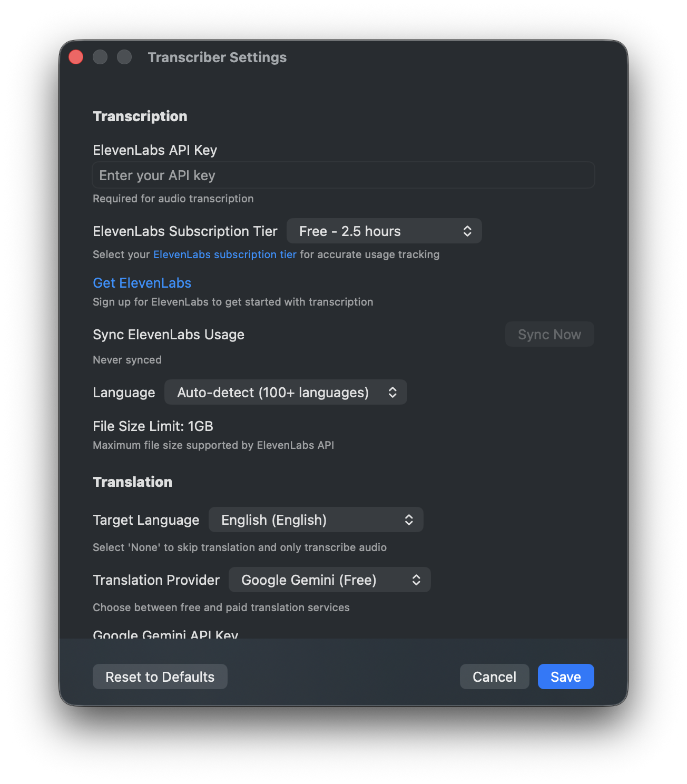Click Reset to Defaults

[x=160, y=677]
